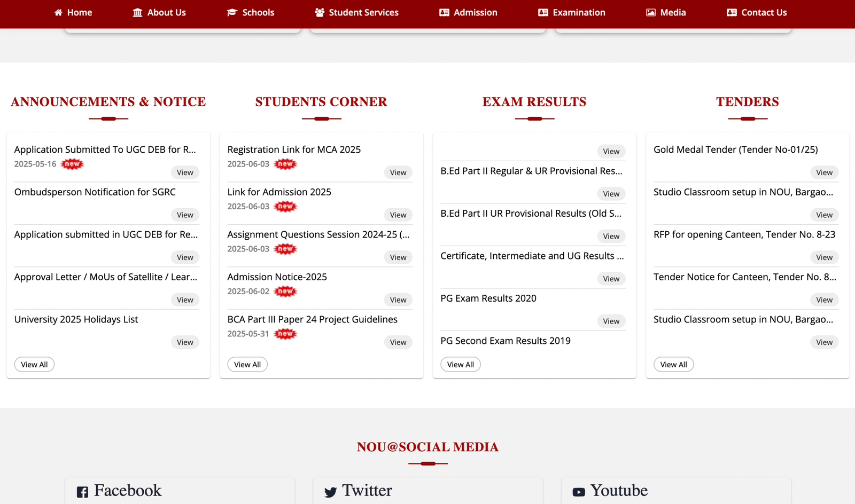Image resolution: width=855 pixels, height=504 pixels.
Task: View all Exam Results
Action: (460, 365)
